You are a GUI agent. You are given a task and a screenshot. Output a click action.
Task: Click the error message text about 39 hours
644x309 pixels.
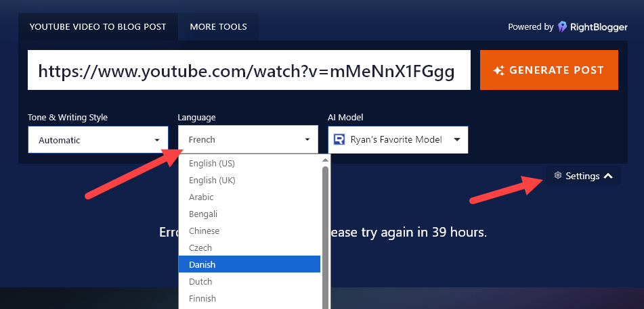coord(323,233)
